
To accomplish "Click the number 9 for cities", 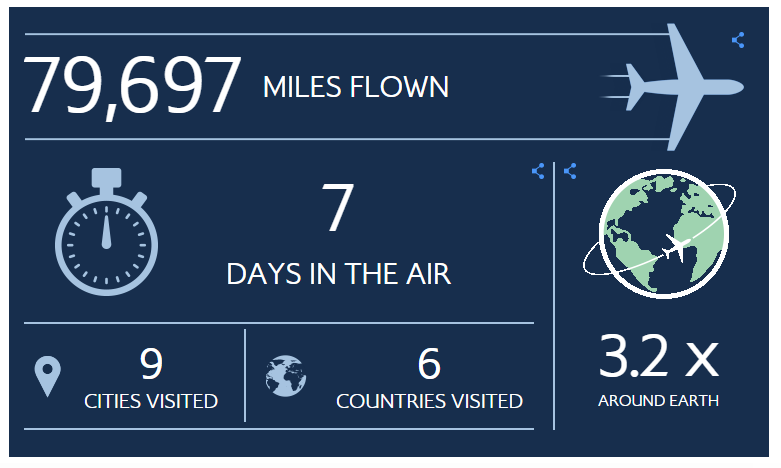I will pyautogui.click(x=151, y=364).
